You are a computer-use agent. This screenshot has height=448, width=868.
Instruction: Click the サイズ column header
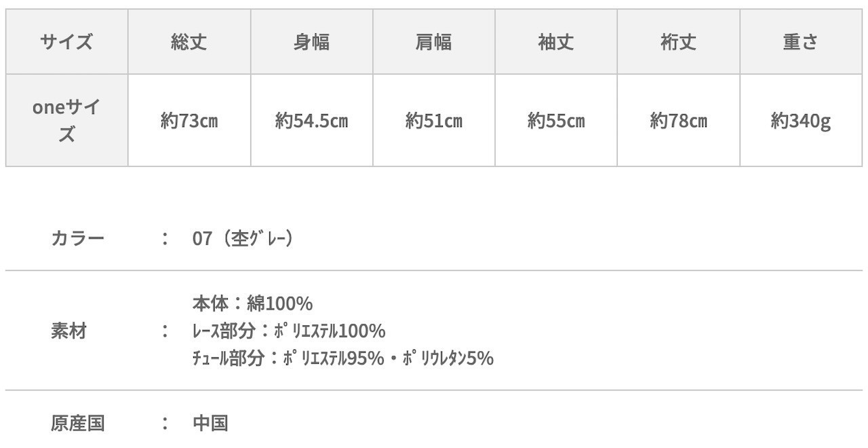pyautogui.click(x=66, y=42)
